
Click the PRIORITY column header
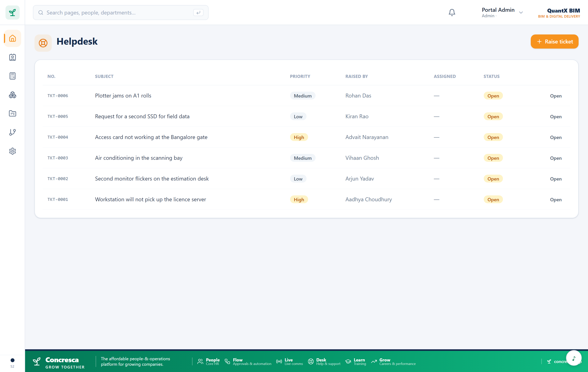pyautogui.click(x=300, y=76)
